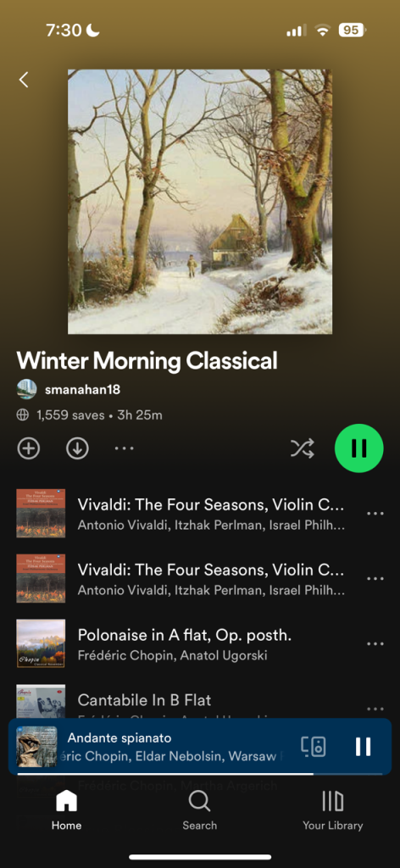Toggle shuffle mode for the playlist
The width and height of the screenshot is (400, 868).
click(x=303, y=448)
